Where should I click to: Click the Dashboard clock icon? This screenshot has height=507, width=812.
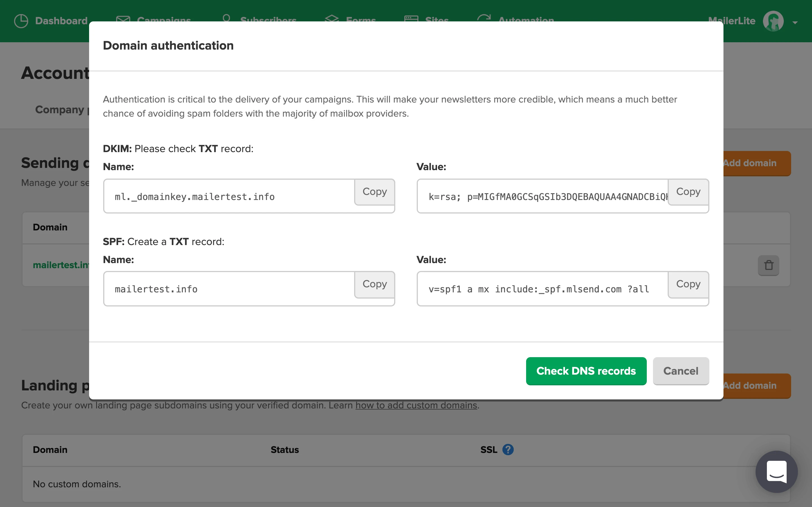click(x=21, y=21)
